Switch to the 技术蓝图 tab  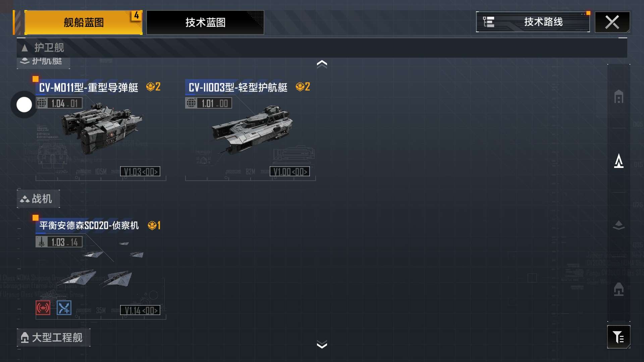click(x=205, y=22)
